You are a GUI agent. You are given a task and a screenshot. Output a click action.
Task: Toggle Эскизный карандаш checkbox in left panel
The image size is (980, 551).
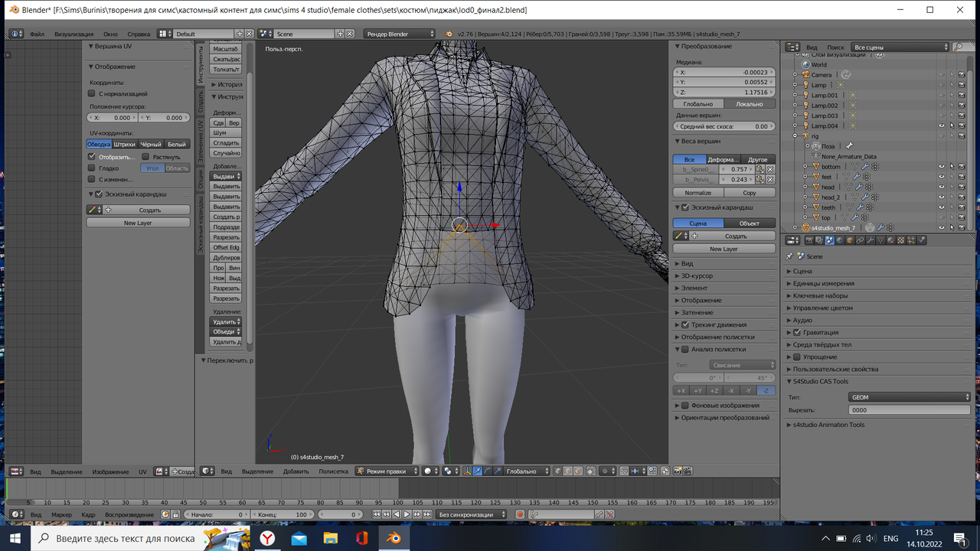click(99, 194)
